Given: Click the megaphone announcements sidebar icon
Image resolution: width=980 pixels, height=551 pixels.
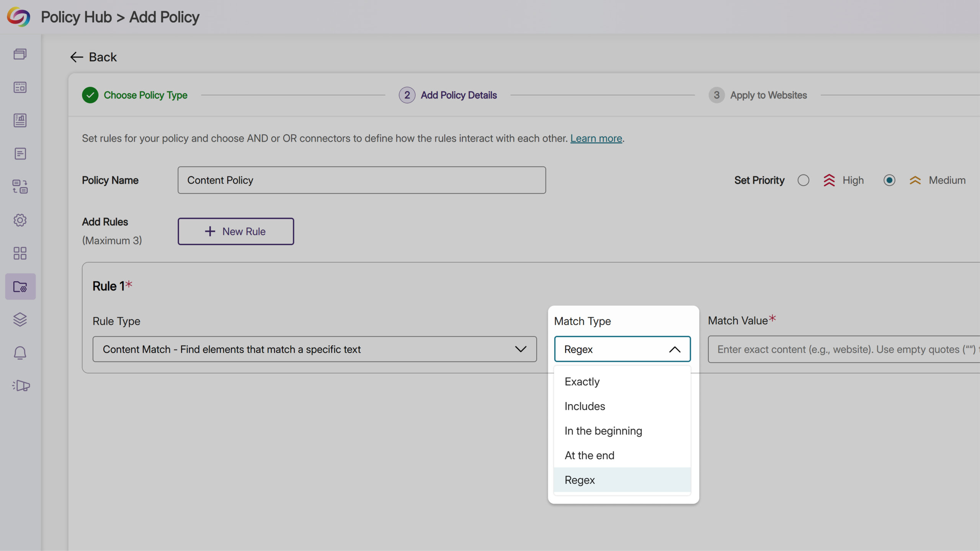Looking at the screenshot, I should click(x=21, y=386).
